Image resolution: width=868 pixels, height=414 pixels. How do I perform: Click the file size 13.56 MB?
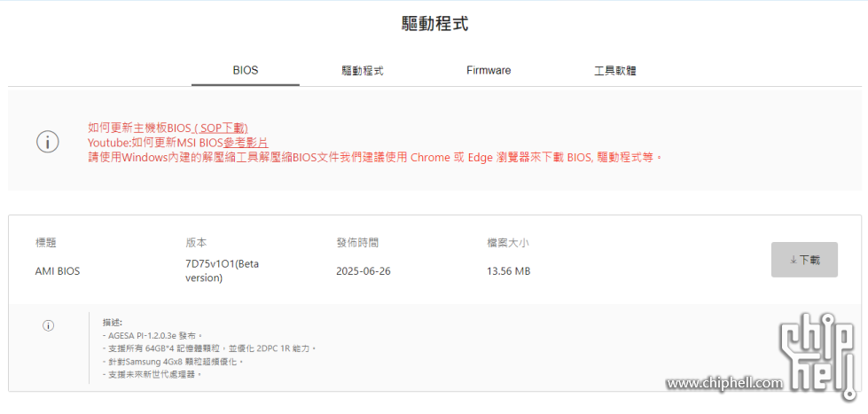click(x=509, y=272)
